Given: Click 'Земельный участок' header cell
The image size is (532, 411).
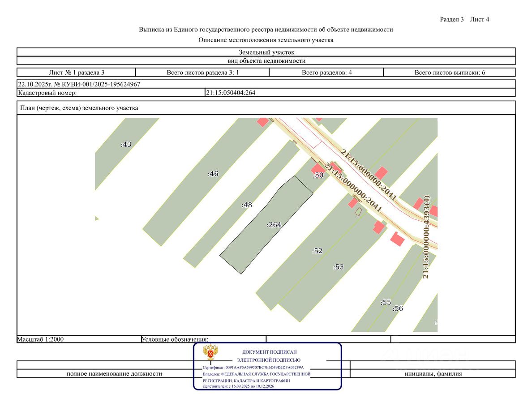Looking at the screenshot, I should 266,52.
